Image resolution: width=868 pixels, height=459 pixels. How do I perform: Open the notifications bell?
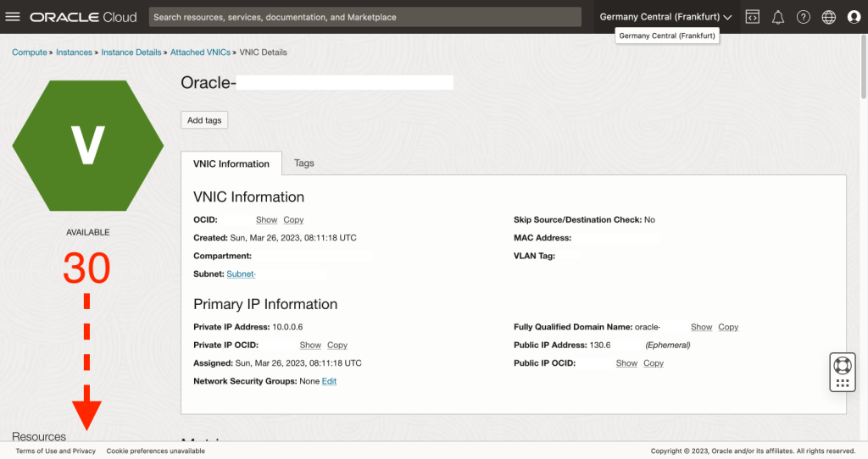(x=777, y=17)
